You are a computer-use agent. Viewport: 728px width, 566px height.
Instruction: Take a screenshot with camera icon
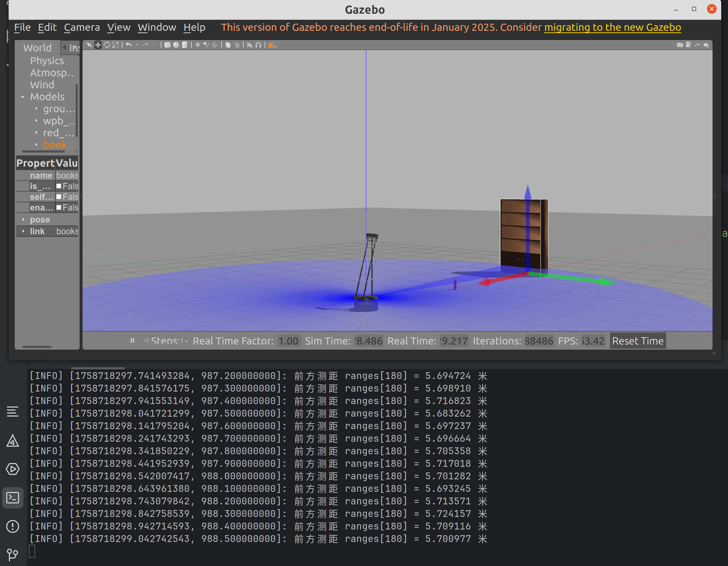point(680,45)
